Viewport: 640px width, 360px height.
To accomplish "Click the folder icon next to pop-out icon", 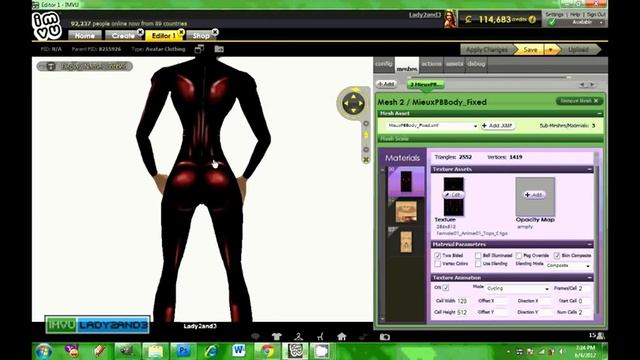I will 219,49.
